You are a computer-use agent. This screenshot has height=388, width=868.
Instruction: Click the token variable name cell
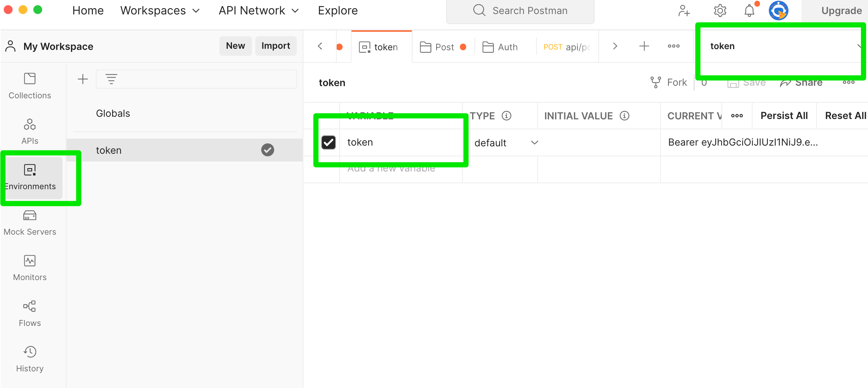(x=401, y=142)
